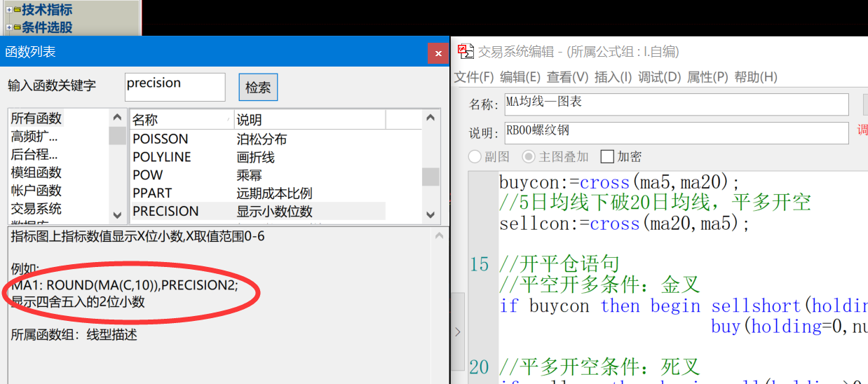Select 所有函数 category

[36, 118]
